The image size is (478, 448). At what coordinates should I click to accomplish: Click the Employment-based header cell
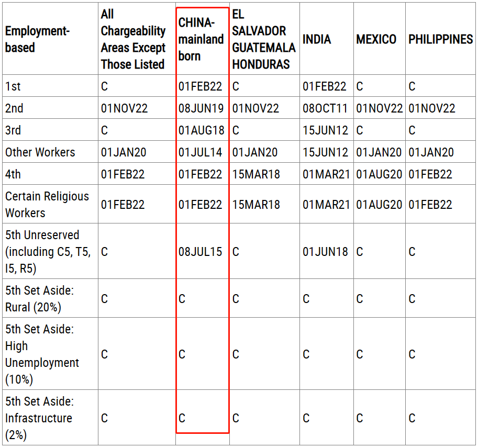pyautogui.click(x=37, y=39)
